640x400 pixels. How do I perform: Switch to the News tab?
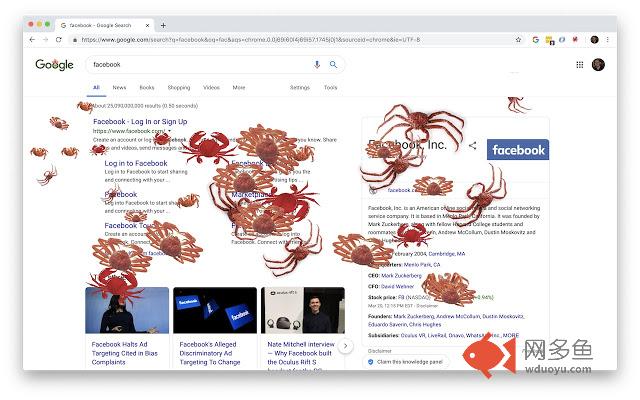119,87
